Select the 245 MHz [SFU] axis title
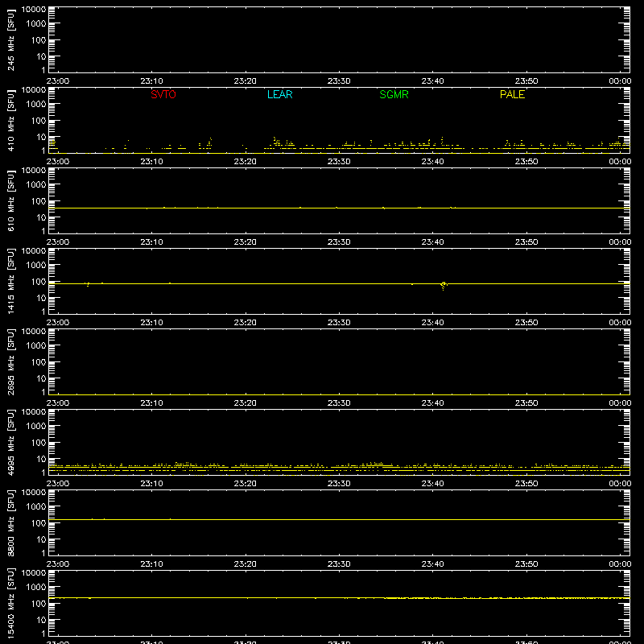 (10, 39)
